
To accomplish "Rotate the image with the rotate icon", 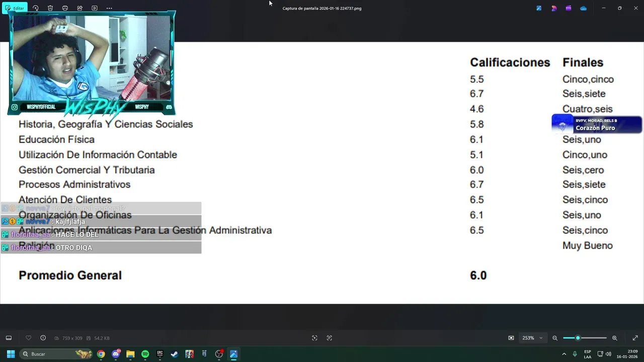I will pos(35,8).
